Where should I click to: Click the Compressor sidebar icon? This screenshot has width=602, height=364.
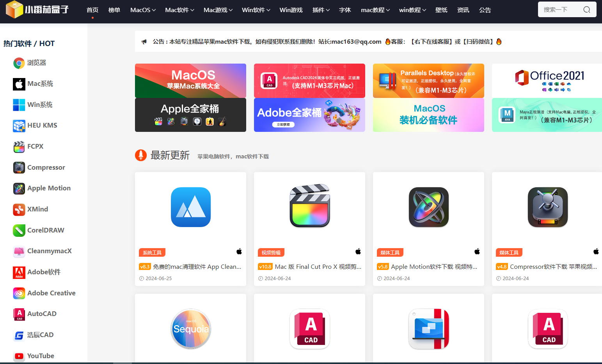coord(19,167)
